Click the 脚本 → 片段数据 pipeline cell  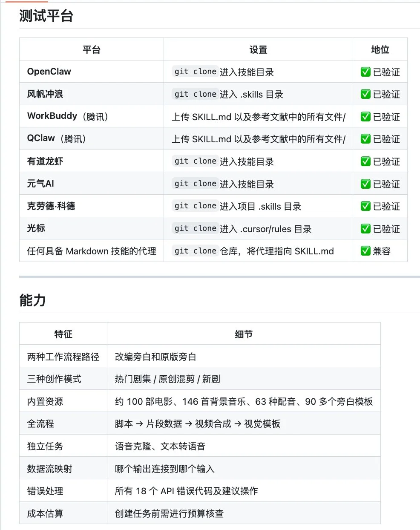point(244,423)
